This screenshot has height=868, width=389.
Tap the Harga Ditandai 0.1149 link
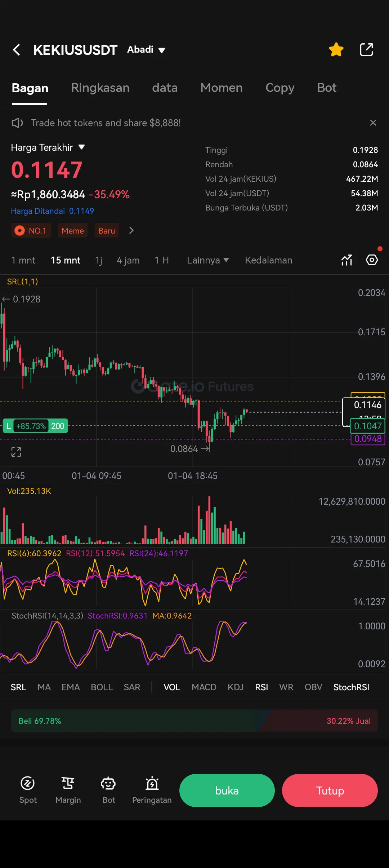click(x=52, y=211)
